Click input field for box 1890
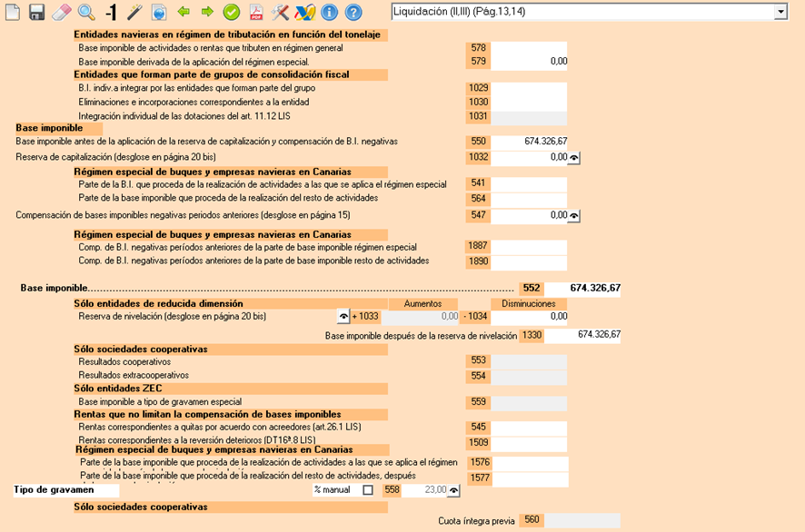Image resolution: width=805 pixels, height=532 pixels. (x=529, y=261)
